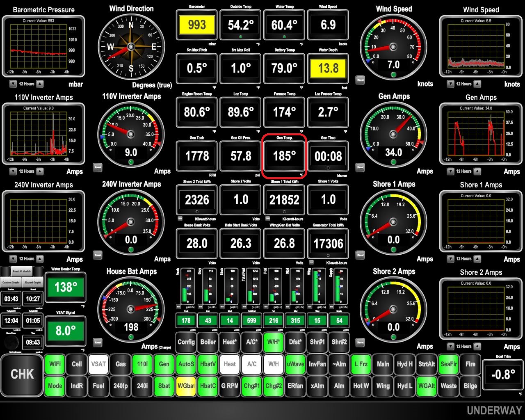Increase Wind Speed graph time range

click(477, 84)
